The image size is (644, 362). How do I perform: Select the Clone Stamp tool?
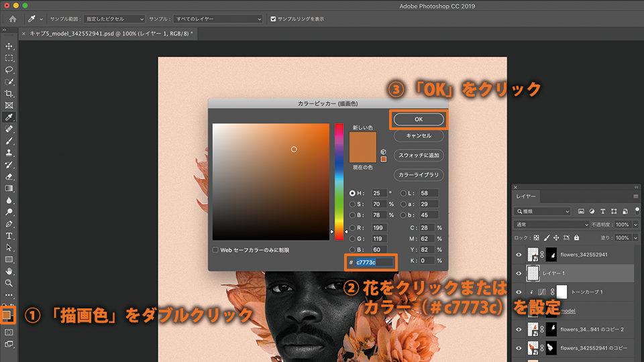tap(9, 153)
